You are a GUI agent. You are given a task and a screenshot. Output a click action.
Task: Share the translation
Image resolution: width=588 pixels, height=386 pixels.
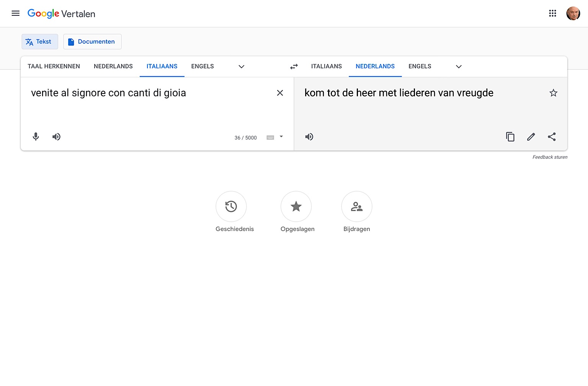coord(552,137)
